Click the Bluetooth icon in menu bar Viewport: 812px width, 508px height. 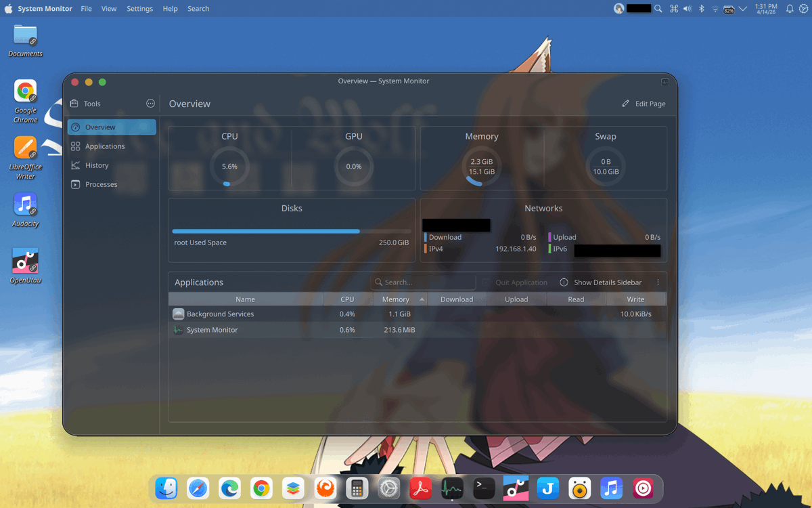pos(702,9)
